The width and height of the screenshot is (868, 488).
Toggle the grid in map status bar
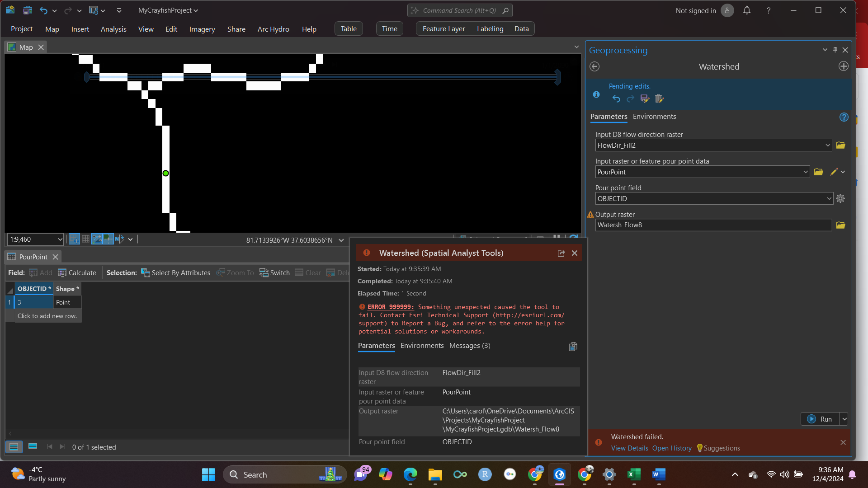coord(85,239)
